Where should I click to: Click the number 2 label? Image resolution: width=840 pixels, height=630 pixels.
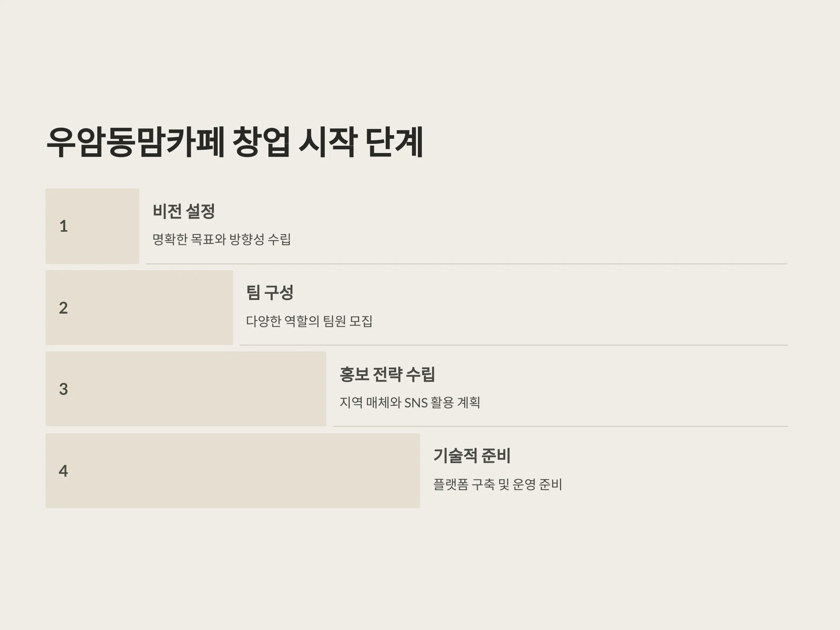[x=63, y=308]
